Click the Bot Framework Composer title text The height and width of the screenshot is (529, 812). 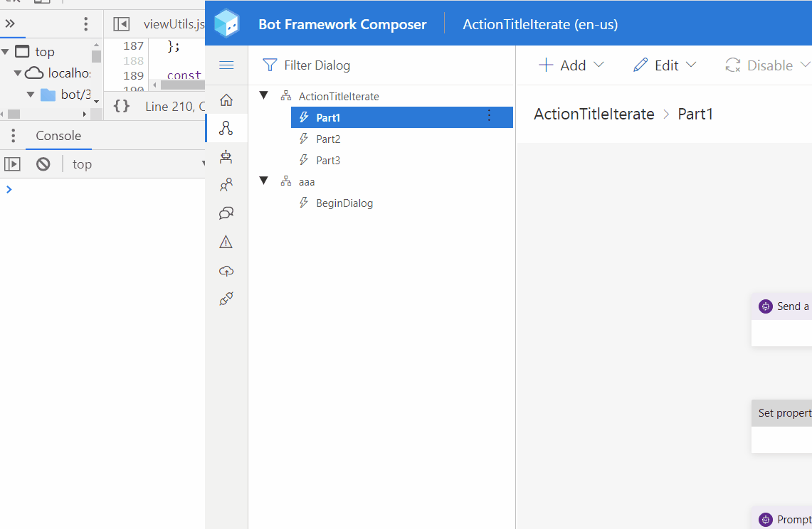342,24
